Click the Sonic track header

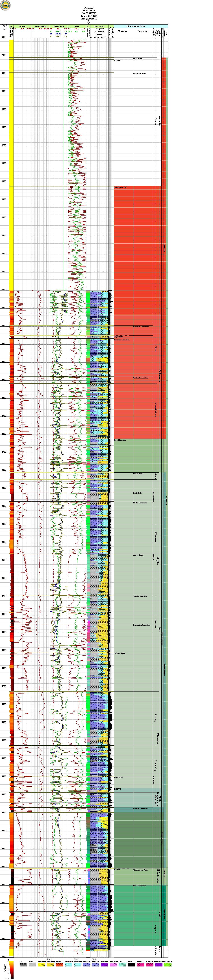77,26
